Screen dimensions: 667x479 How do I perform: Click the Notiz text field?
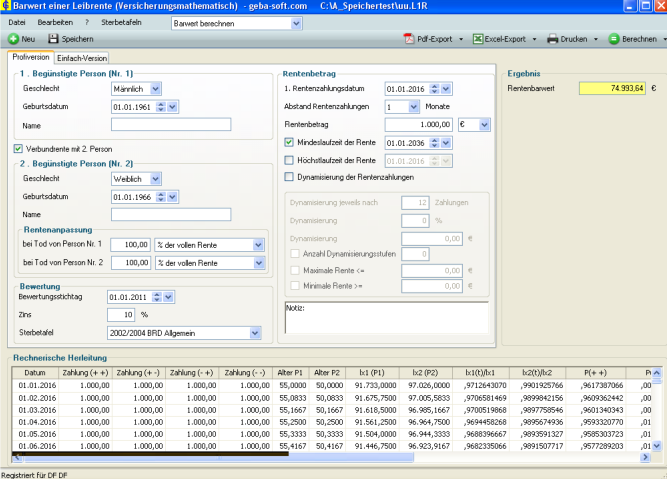tap(386, 316)
